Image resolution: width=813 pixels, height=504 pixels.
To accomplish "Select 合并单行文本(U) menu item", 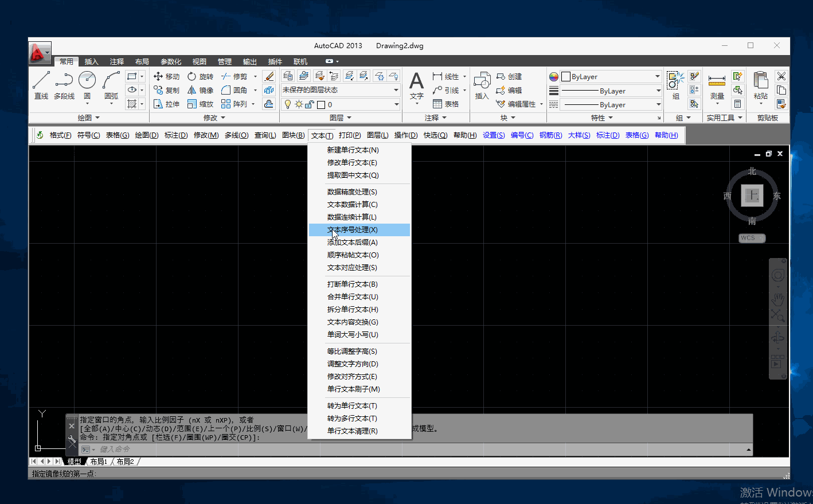I will coord(359,297).
